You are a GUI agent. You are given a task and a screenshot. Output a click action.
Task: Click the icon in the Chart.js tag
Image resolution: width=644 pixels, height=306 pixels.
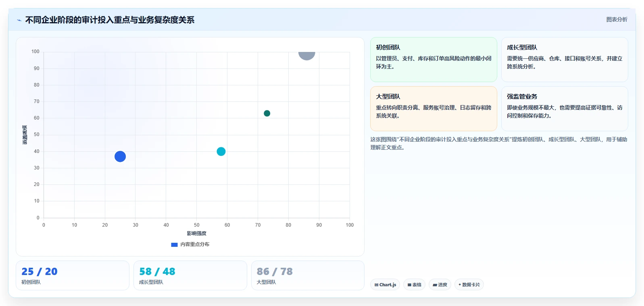click(x=376, y=285)
